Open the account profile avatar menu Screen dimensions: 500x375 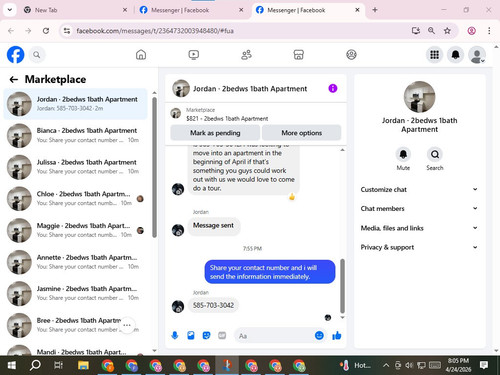point(477,55)
